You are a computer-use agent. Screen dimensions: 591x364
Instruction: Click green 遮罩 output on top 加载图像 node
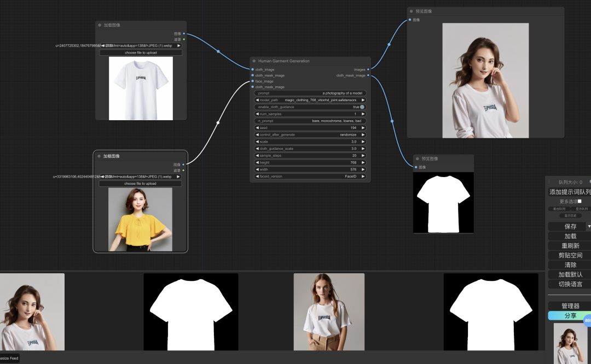pos(184,39)
